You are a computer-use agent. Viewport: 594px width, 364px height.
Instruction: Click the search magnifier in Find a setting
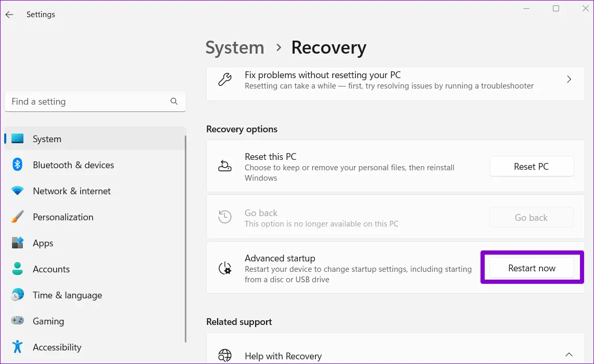tap(174, 102)
